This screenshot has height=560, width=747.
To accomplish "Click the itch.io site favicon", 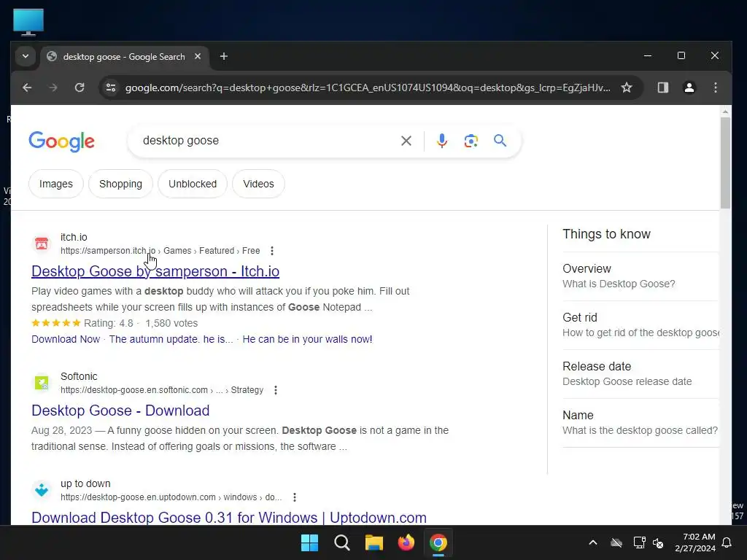I will [x=42, y=244].
